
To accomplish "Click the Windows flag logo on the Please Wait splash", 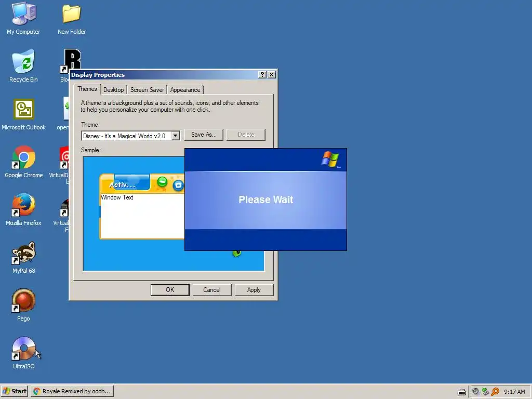I will coord(330,159).
